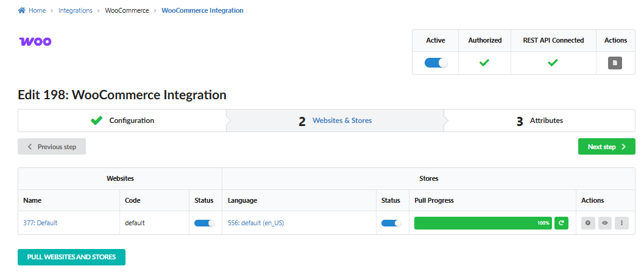Click the Previous step button
The width and height of the screenshot is (644, 277).
click(52, 147)
